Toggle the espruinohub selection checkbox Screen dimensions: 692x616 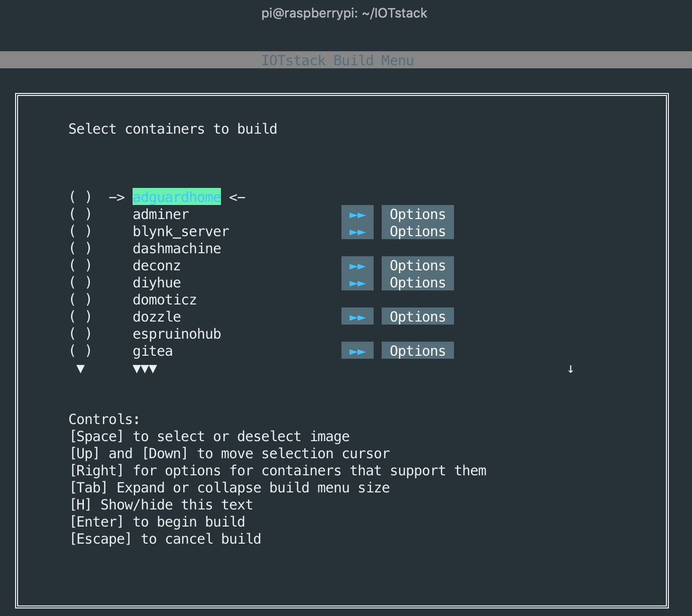80,334
